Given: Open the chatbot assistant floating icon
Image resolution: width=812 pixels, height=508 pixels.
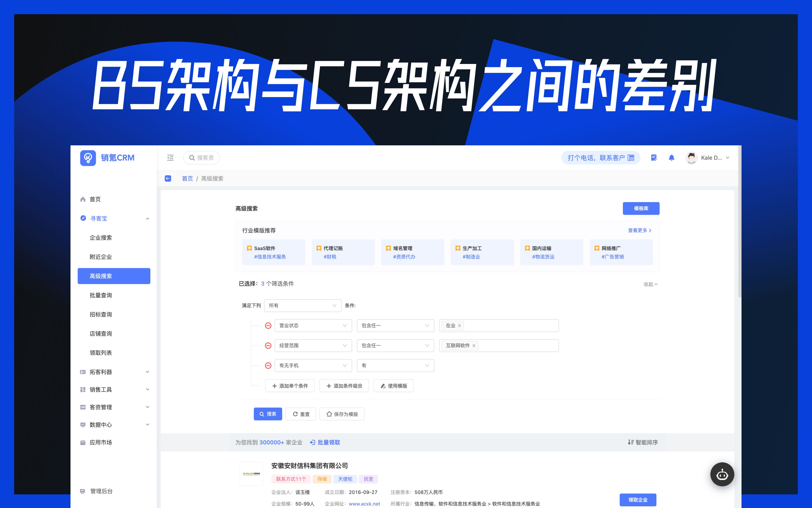Looking at the screenshot, I should tap(722, 474).
